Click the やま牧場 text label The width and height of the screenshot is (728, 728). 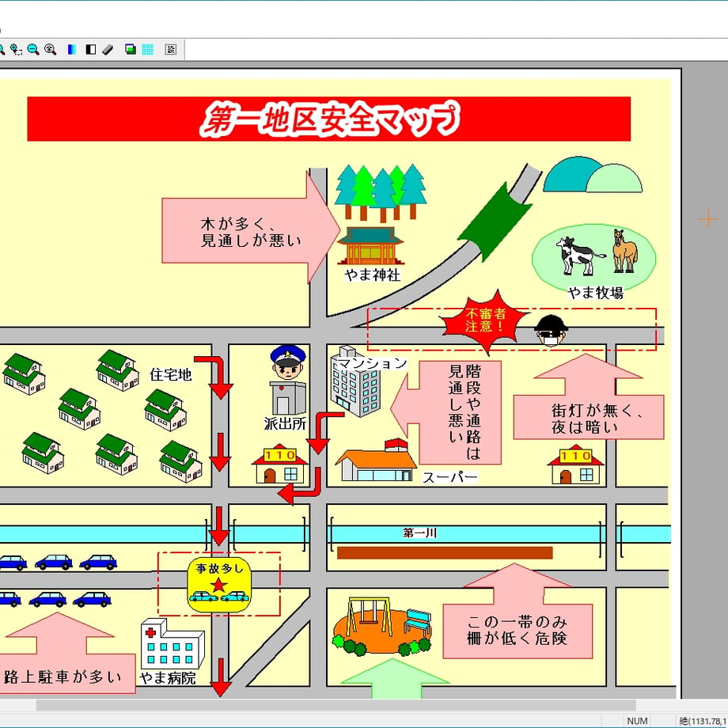click(x=596, y=293)
